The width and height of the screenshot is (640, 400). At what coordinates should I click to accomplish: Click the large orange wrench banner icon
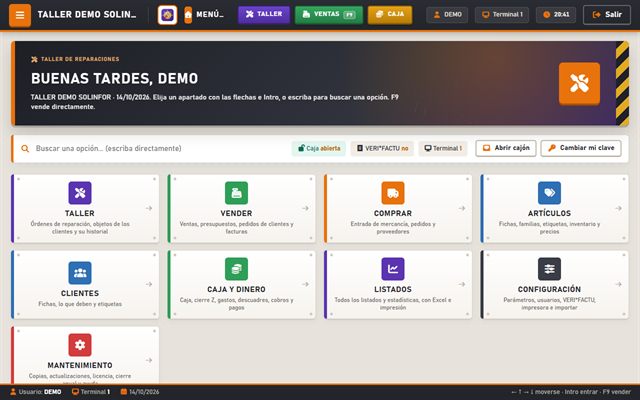pyautogui.click(x=579, y=83)
